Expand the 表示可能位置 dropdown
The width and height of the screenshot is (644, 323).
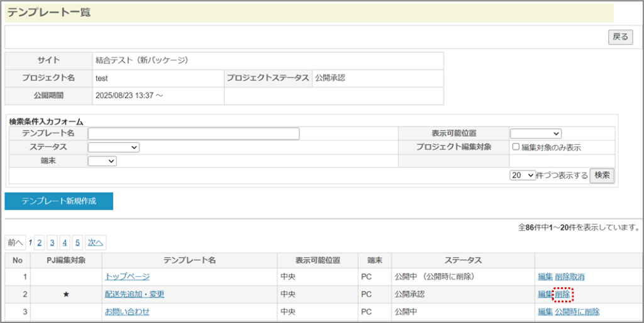[x=535, y=133]
